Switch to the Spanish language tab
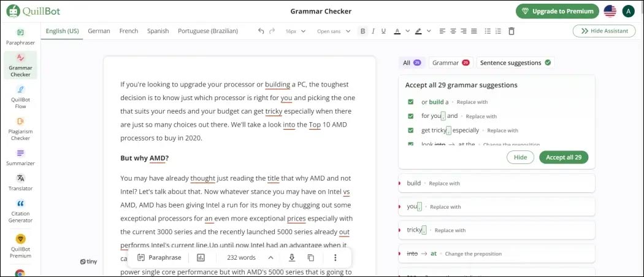 pos(158,31)
